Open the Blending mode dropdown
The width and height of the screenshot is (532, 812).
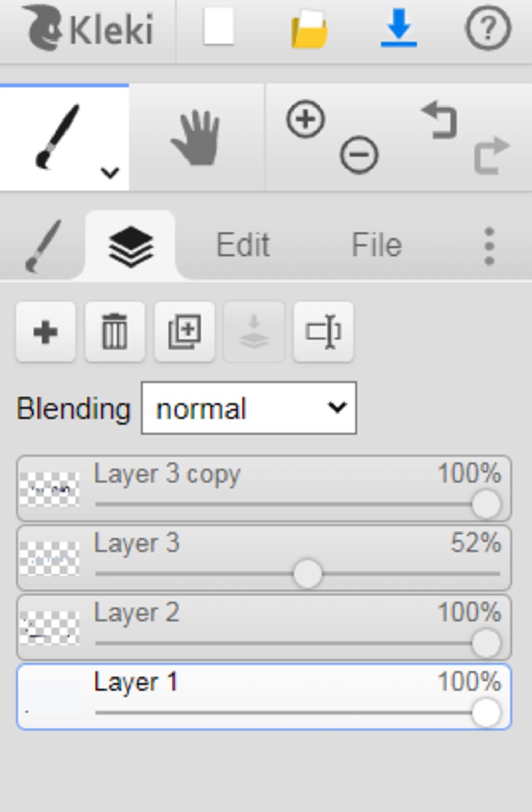coord(249,408)
